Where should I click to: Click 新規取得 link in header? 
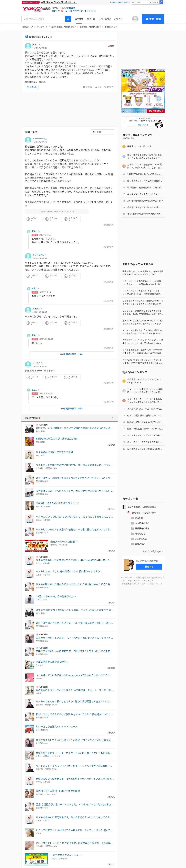(71, 8)
